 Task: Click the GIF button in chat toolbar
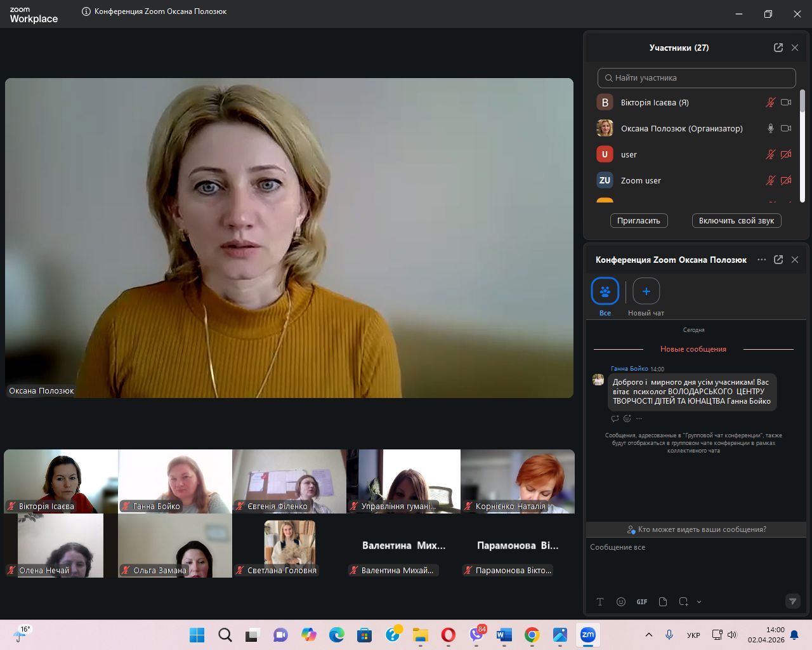tap(642, 602)
